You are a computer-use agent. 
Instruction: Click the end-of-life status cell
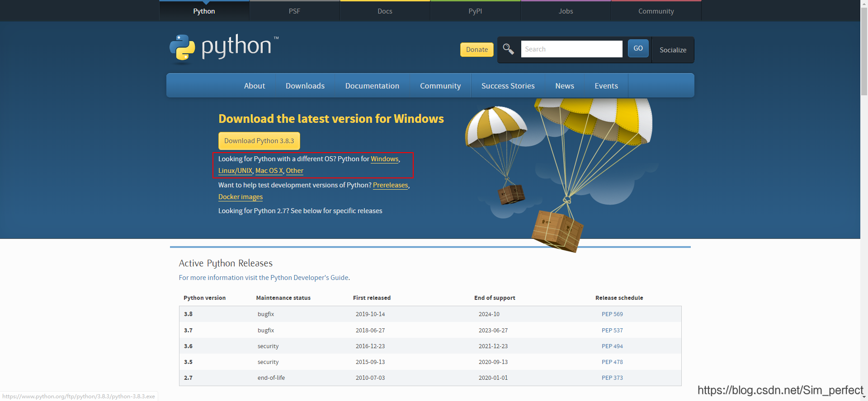coord(271,378)
